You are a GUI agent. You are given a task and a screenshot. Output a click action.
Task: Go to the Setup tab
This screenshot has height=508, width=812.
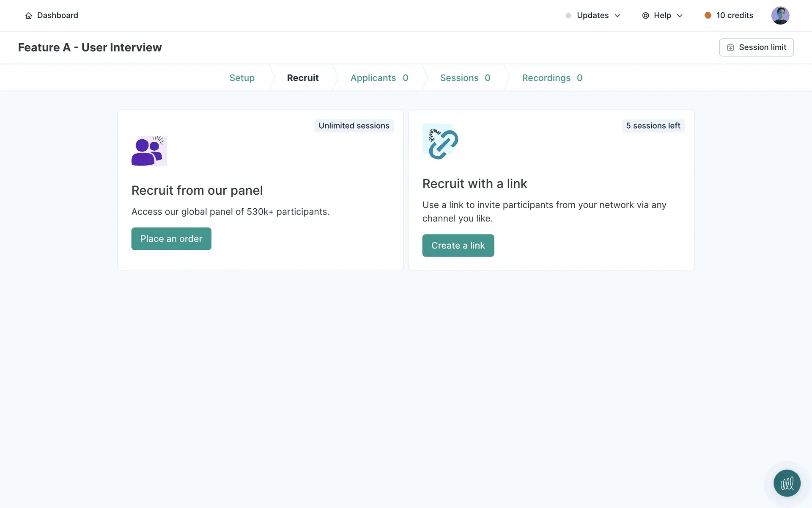242,78
